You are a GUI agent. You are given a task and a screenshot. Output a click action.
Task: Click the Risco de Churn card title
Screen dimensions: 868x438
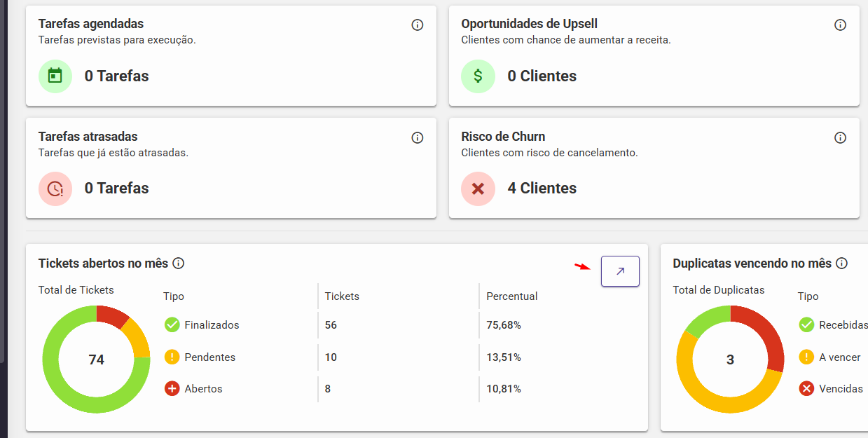click(x=503, y=137)
